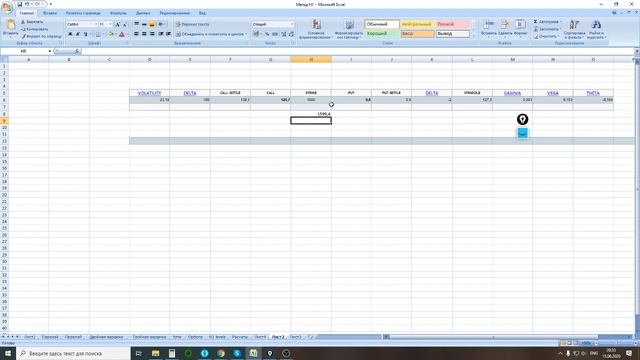The image size is (640, 360).
Task: Copy selection with Копировать
Action: [x=35, y=29]
